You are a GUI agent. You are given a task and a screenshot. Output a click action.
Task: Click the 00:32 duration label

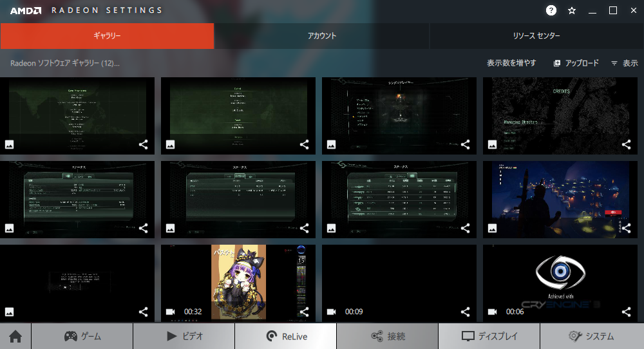(x=193, y=312)
